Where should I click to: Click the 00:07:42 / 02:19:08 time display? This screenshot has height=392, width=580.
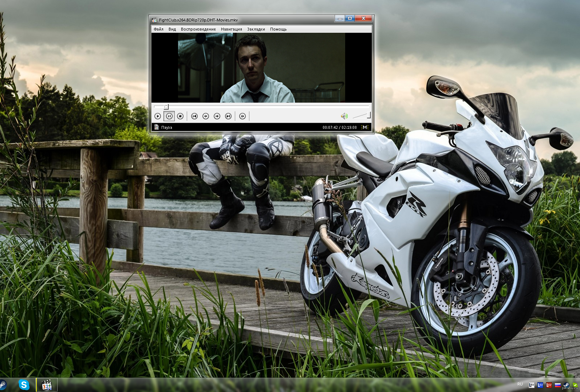[x=339, y=127]
